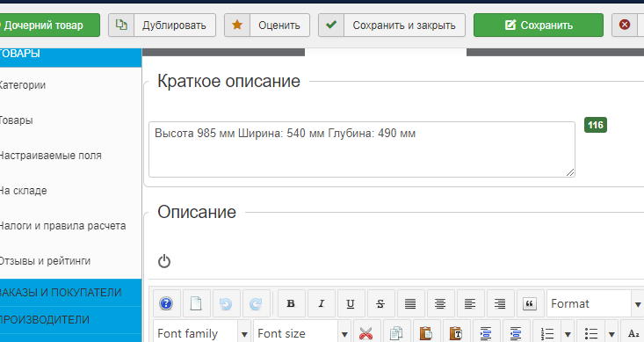Image resolution: width=644 pixels, height=342 pixels.
Task: Expand bulleted list style options arrow
Action: coord(611,334)
